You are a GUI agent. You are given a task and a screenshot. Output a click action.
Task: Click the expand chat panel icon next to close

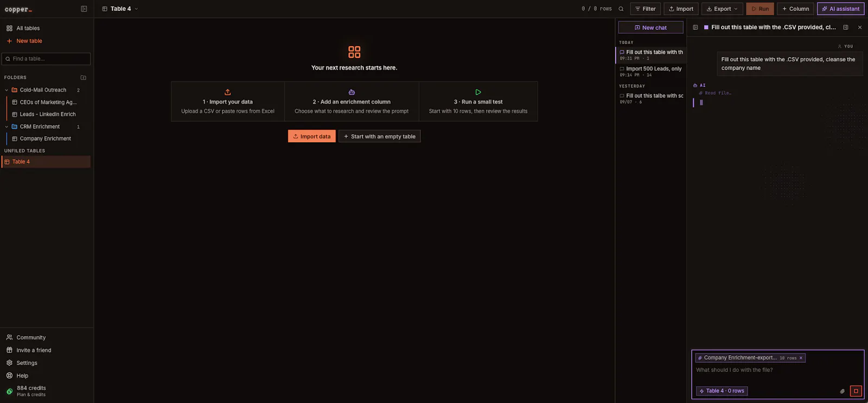[846, 27]
